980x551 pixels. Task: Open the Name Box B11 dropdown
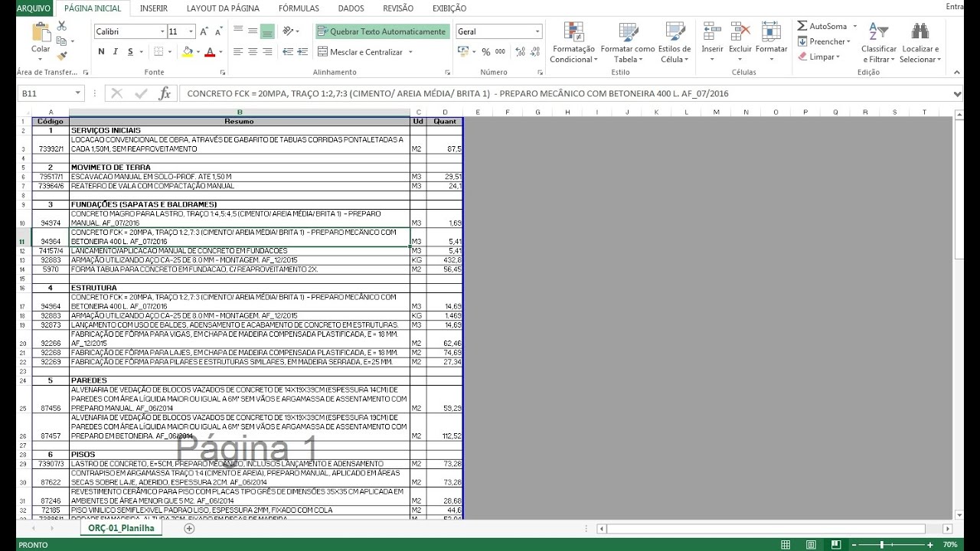coord(77,93)
